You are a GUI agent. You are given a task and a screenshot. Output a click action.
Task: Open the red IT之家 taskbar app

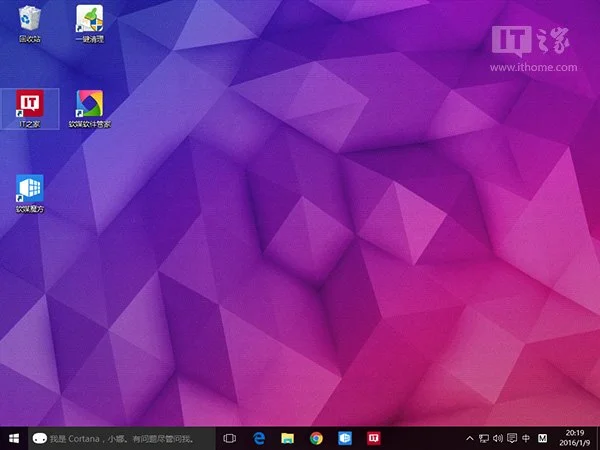click(374, 438)
